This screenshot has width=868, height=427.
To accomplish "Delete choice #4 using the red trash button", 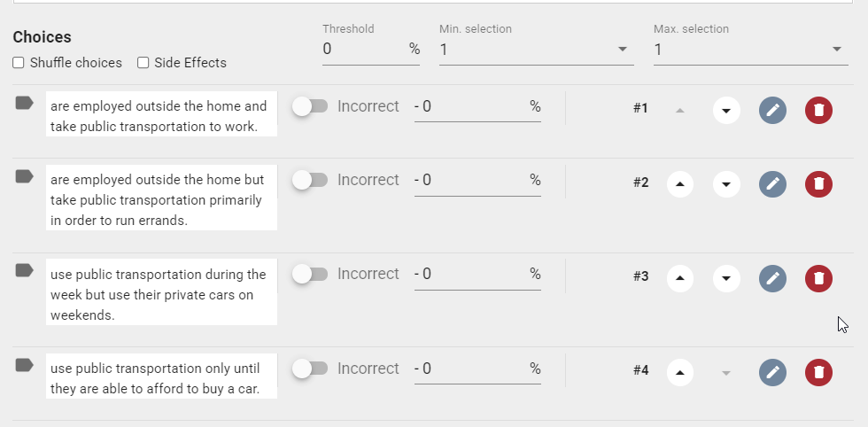I will (818, 372).
